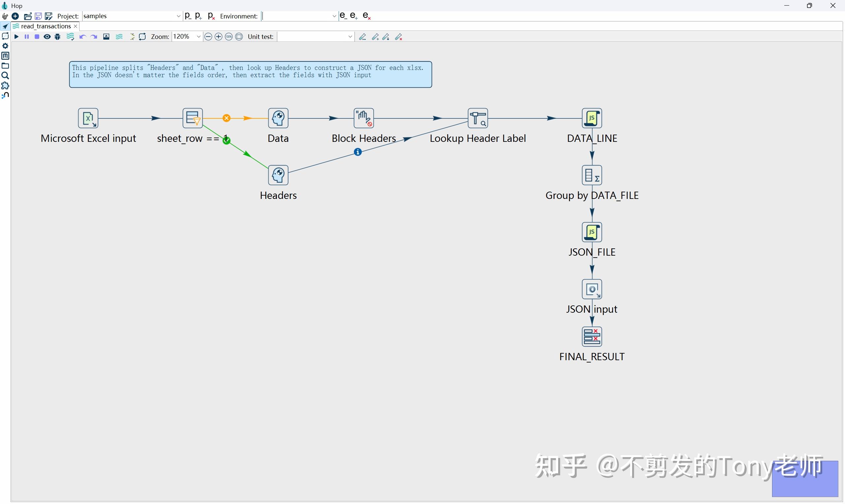Select the Data Orchestration perspective arrow icon
Screen dimensions: 845x504
5,26
